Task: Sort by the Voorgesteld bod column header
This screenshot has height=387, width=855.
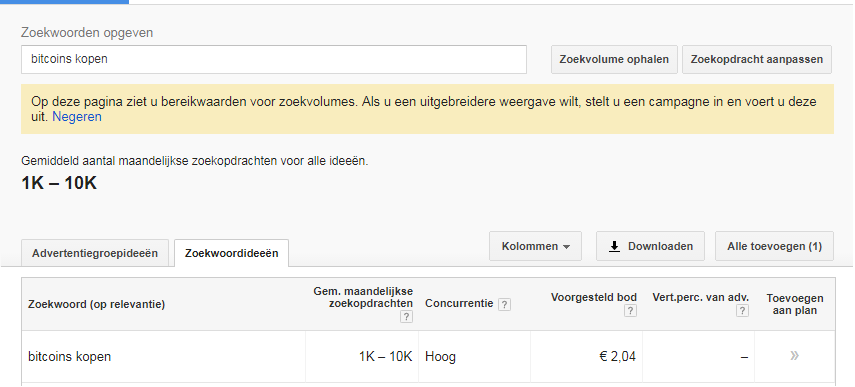Action: [x=594, y=298]
